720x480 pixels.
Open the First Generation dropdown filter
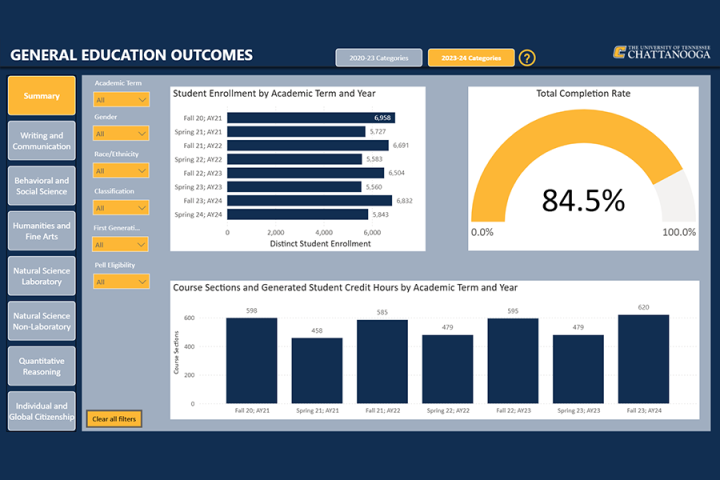coord(121,245)
